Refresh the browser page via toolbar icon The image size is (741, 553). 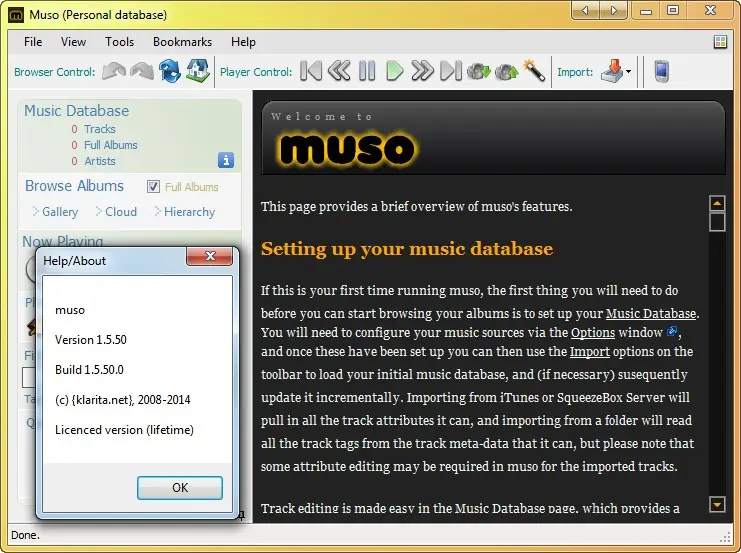(170, 71)
